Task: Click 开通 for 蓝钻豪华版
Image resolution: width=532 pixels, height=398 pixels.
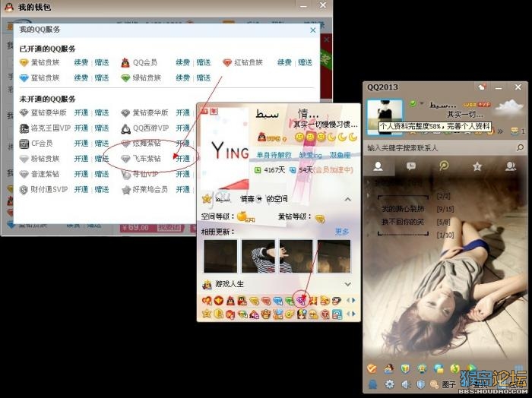Action: click(x=81, y=113)
